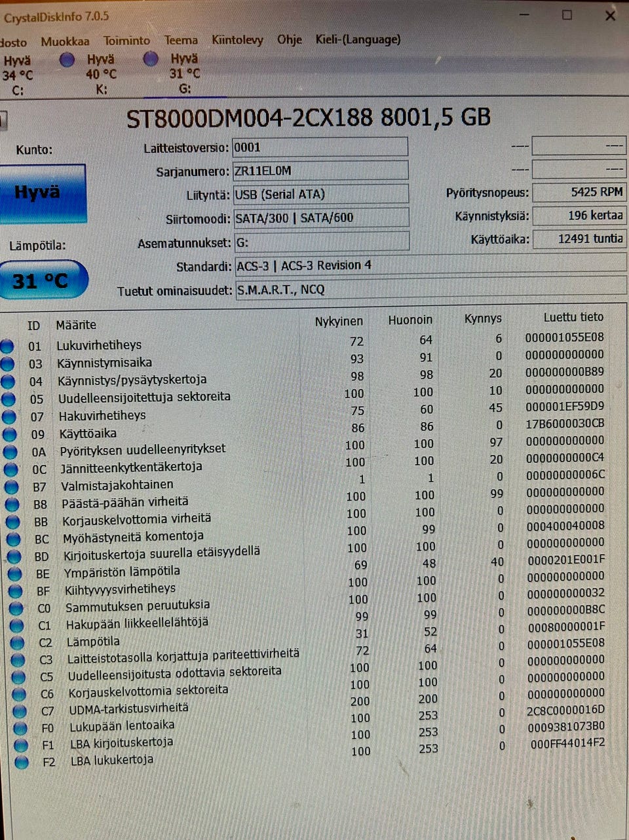Click status dot of Jännitteenkytkentäkertoja row

[10, 469]
